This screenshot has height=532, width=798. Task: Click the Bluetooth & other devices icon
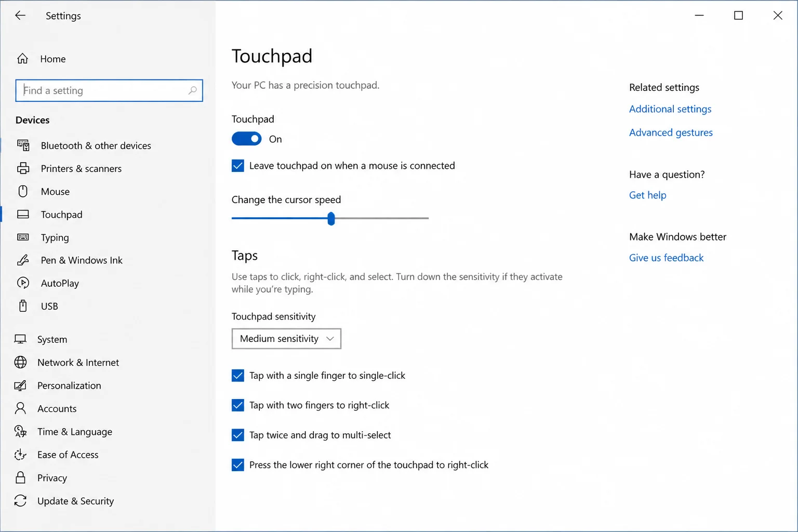click(x=23, y=145)
